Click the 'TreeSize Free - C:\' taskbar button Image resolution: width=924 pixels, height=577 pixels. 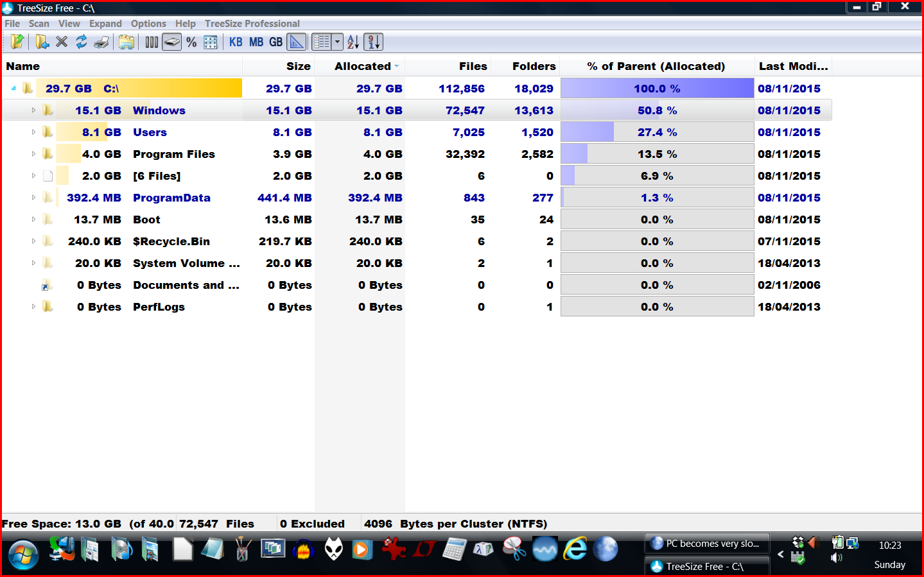tap(707, 567)
